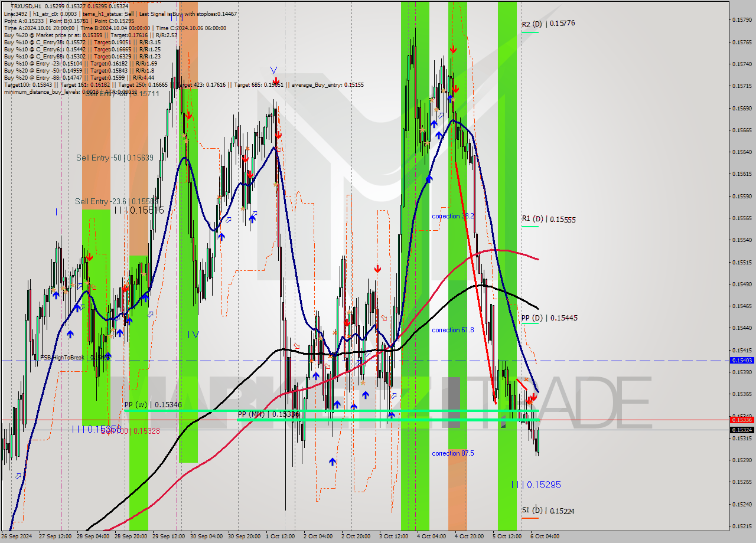Click the 0.15790 price axis label
Image resolution: width=756 pixels, height=543 pixels.
(x=742, y=20)
